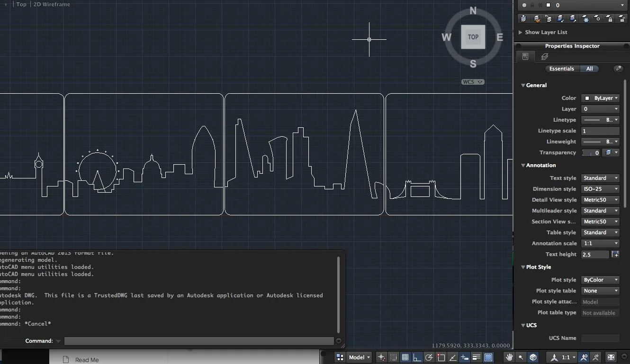Click inside the Command input field
The image size is (630, 364).
click(199, 341)
